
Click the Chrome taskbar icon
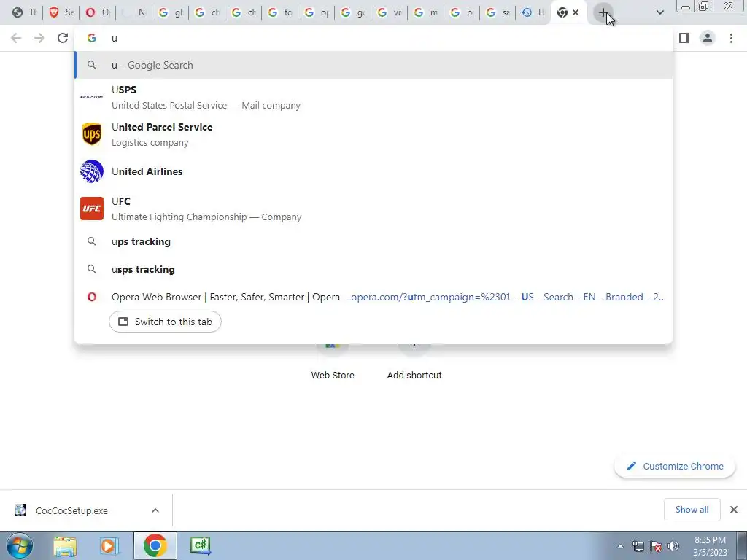point(155,545)
